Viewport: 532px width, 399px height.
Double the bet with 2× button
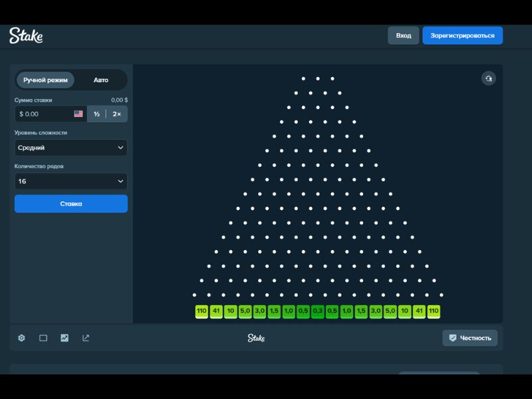point(116,114)
